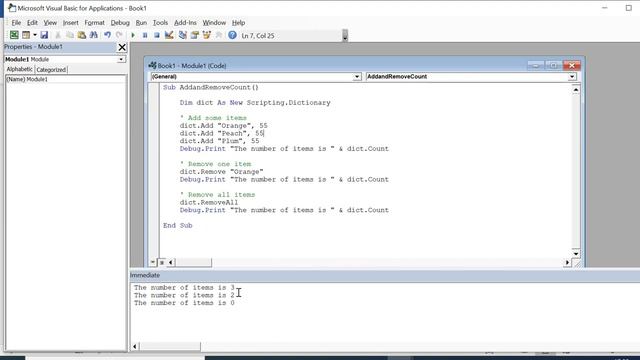The image size is (640, 360).
Task: Open the Insert object dropdown arrow in toolbar
Action: pyautogui.click(x=35, y=35)
